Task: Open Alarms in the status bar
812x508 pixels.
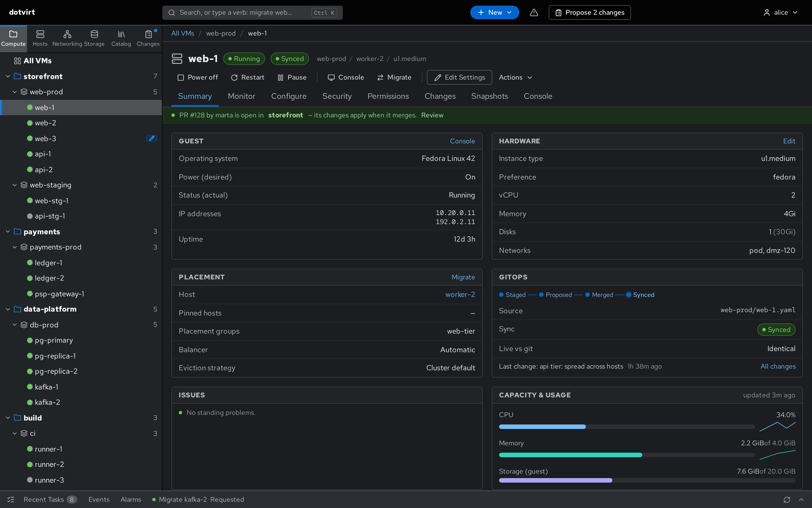Action: [131, 500]
